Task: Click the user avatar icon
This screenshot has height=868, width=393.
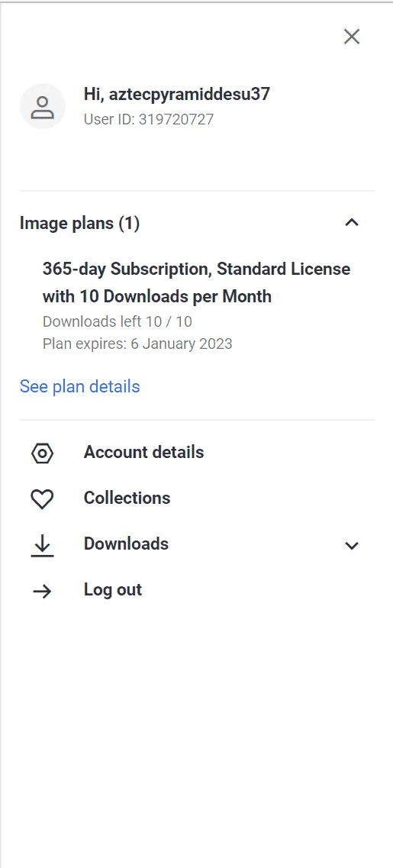Action: [43, 106]
